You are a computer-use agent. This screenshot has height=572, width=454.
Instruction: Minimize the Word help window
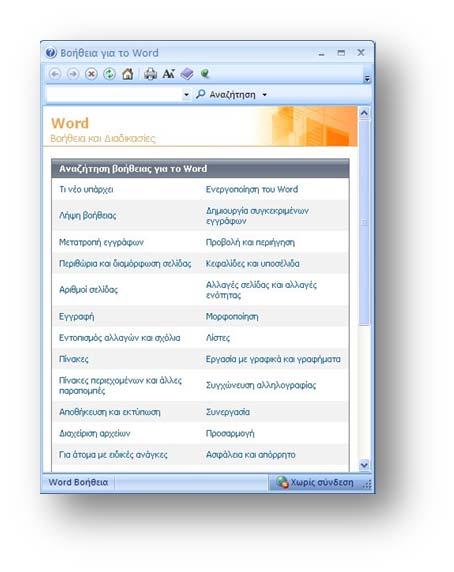[x=321, y=54]
